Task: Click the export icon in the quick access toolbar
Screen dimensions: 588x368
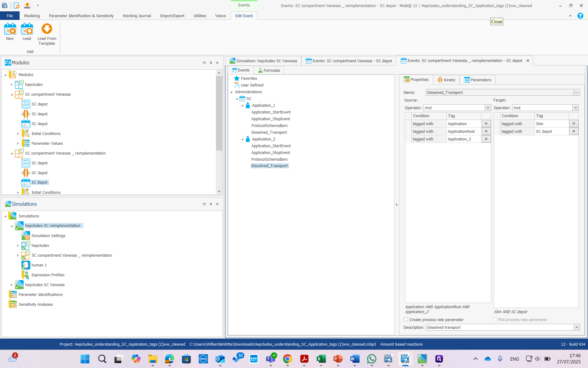Action: pos(27,5)
